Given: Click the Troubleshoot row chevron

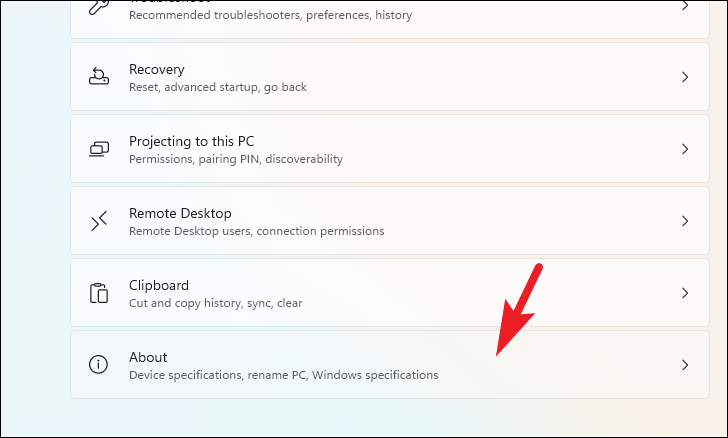Looking at the screenshot, I should coord(685,6).
